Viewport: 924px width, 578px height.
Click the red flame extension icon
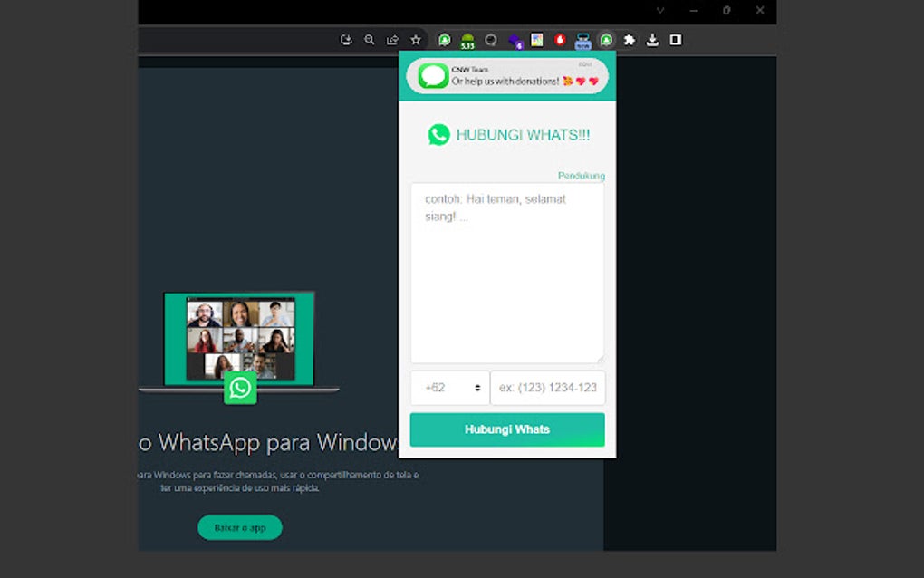point(560,40)
